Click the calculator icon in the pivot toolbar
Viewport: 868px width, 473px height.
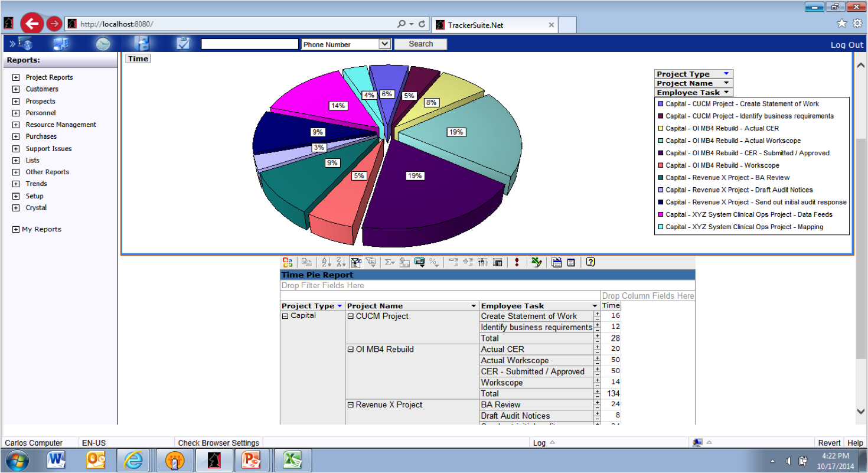[x=418, y=262]
